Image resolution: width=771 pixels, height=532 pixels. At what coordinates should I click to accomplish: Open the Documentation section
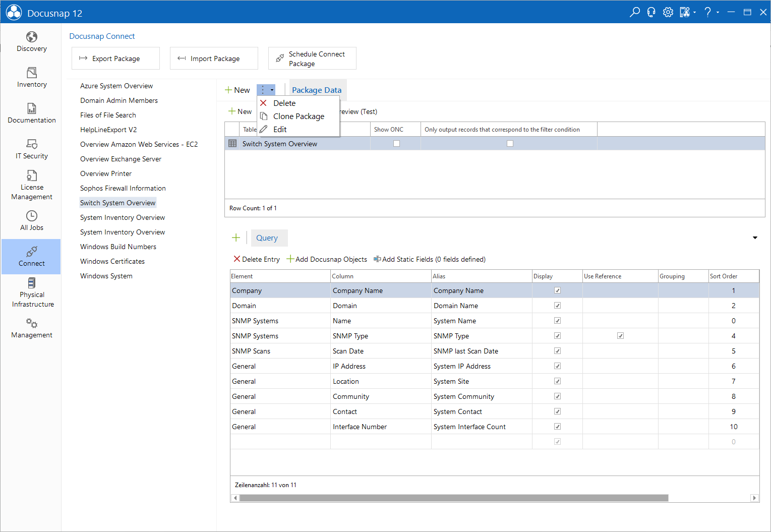(31, 113)
